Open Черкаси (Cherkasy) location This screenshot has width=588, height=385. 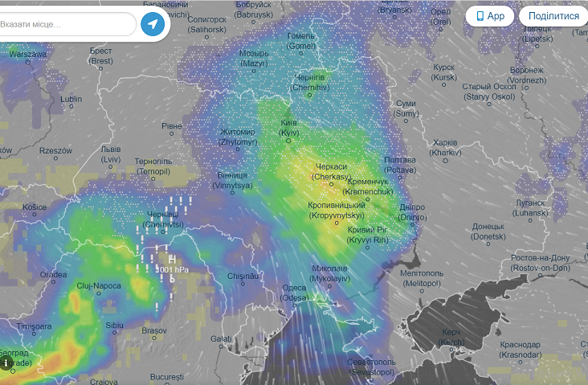tap(332, 170)
